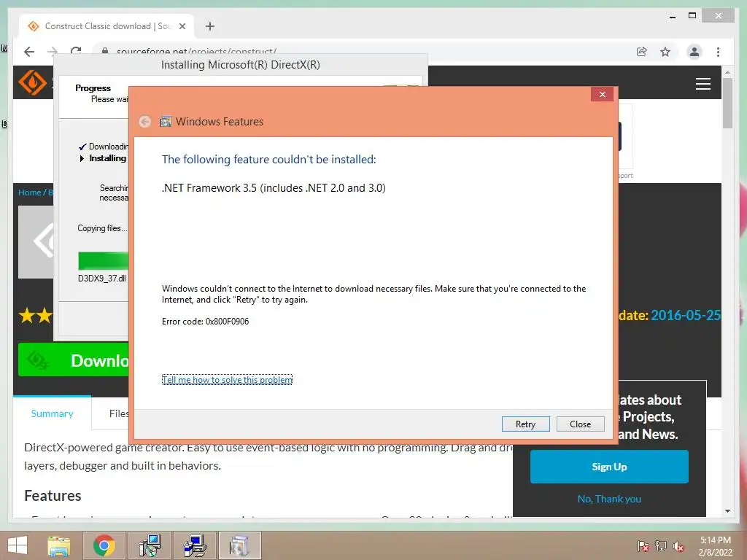Viewport: 747px width, 560px height.
Task: Click the lock site info icon
Action: [x=105, y=51]
